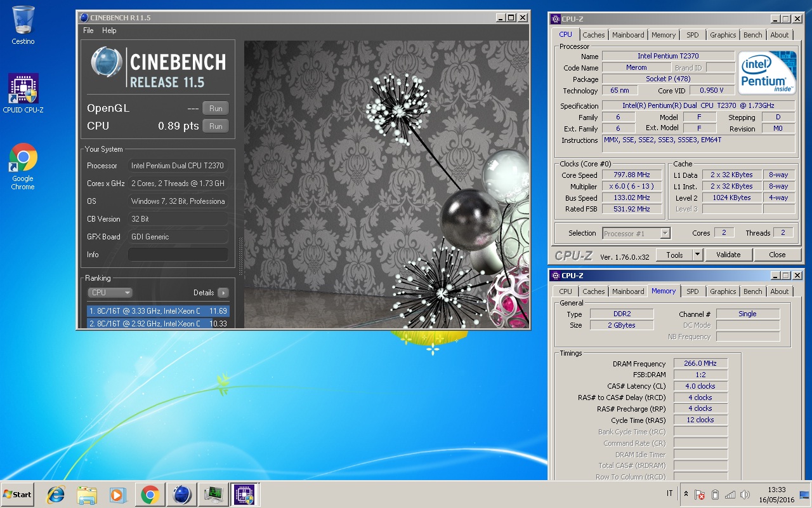Open Windows Explorer folder taskbar icon
The height and width of the screenshot is (508, 812).
pyautogui.click(x=87, y=495)
